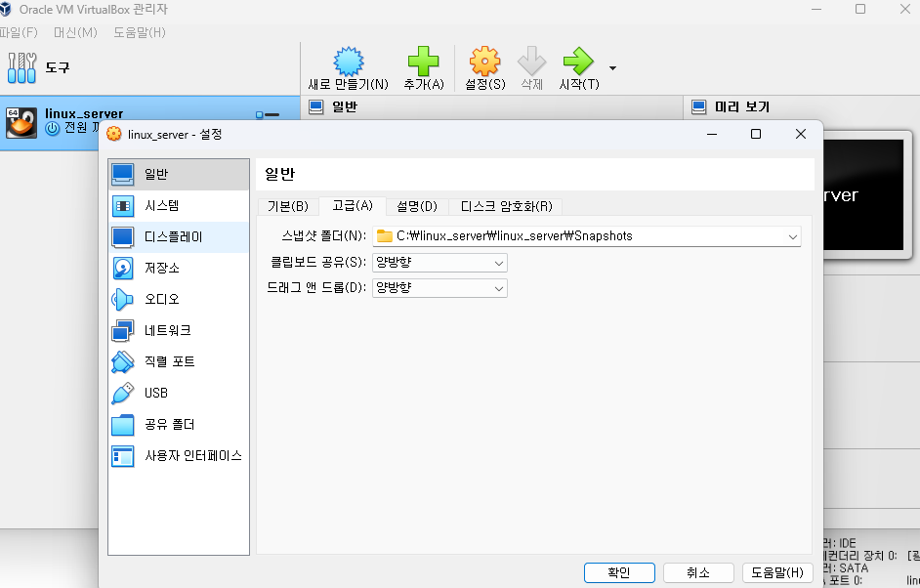Open the 직렬 포트 settings category
Screen dimensions: 920x588
tap(179, 362)
